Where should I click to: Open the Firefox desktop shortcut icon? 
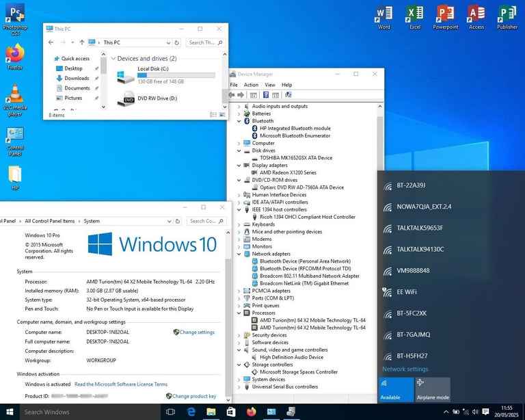click(x=15, y=56)
